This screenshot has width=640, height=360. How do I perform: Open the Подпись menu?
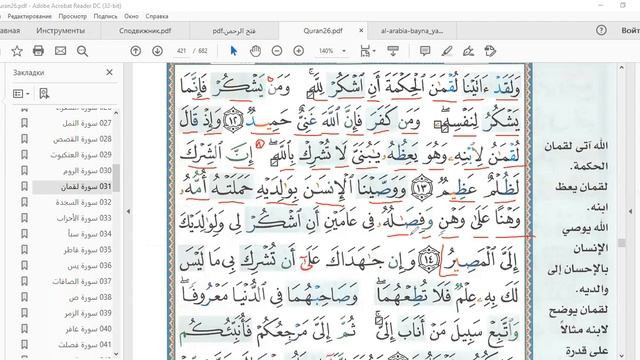coord(105,16)
